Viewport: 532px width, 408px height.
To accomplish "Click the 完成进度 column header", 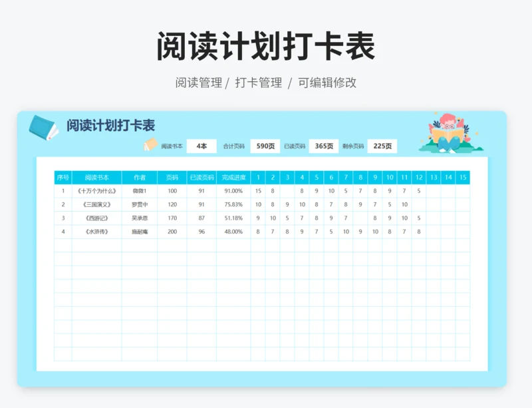I will click(x=233, y=178).
